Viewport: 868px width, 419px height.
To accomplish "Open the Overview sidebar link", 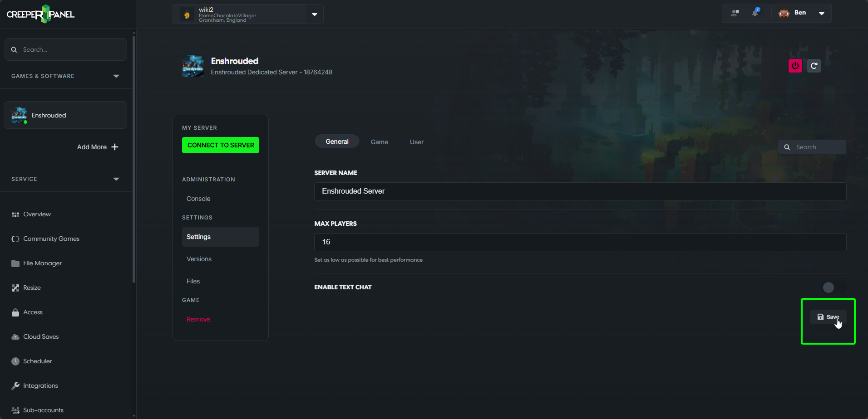I will [37, 214].
